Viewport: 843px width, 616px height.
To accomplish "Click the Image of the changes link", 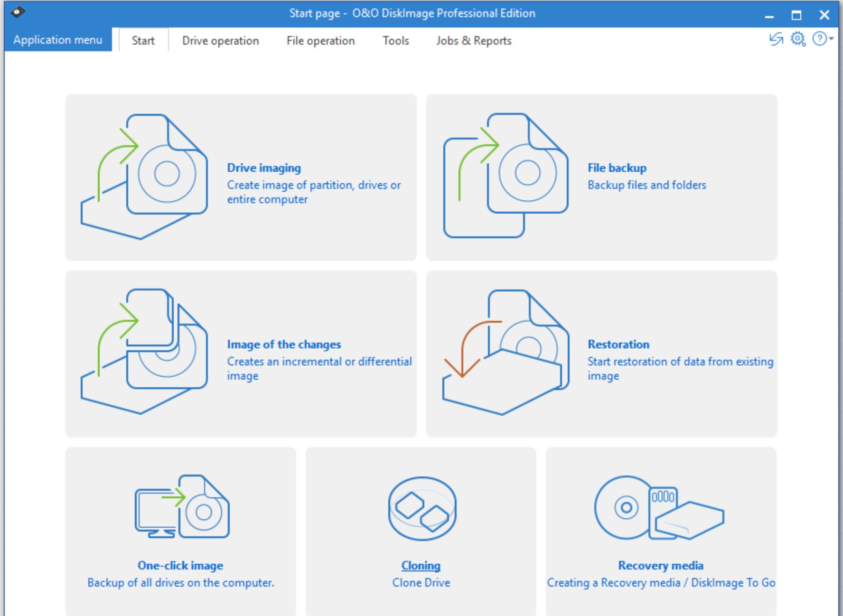I will tap(284, 345).
